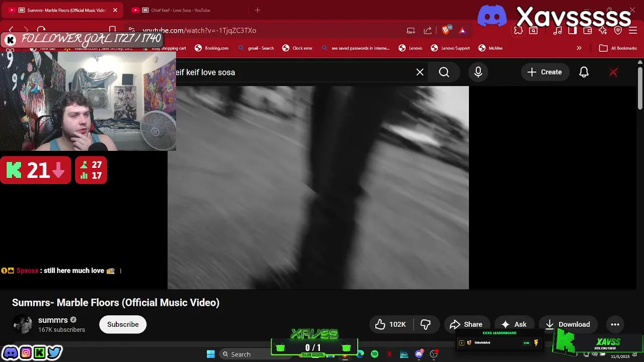Select the Summrs- Marble Floors browser tab

pyautogui.click(x=63, y=10)
